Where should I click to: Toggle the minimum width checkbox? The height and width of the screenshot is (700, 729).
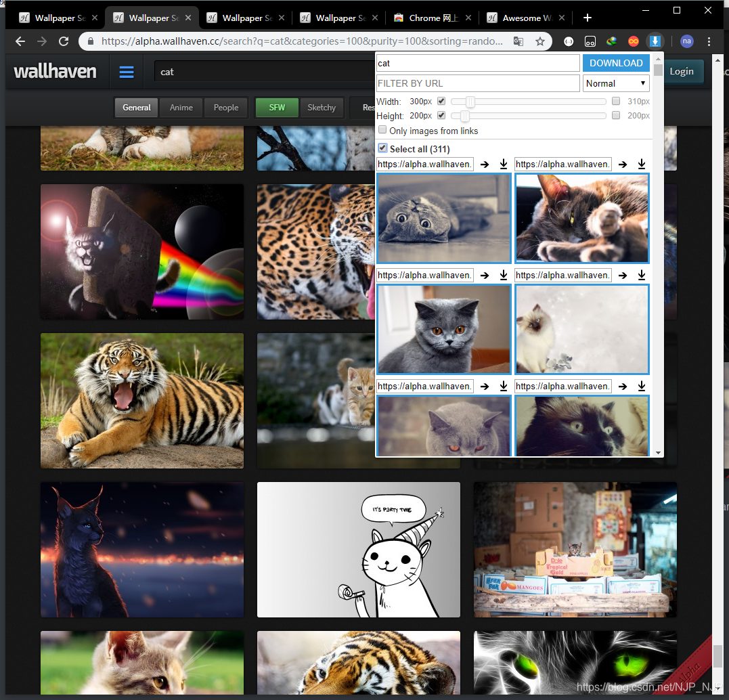(x=441, y=101)
